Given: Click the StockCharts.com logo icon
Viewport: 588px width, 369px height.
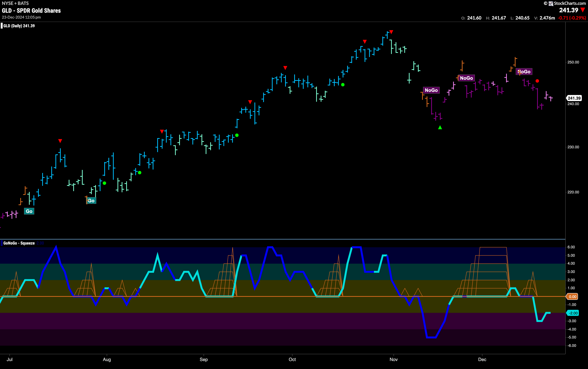Looking at the screenshot, I should click(x=551, y=3).
